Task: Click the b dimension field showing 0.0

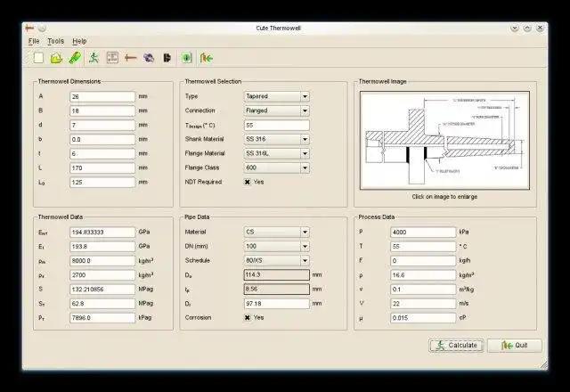Action: pos(102,139)
